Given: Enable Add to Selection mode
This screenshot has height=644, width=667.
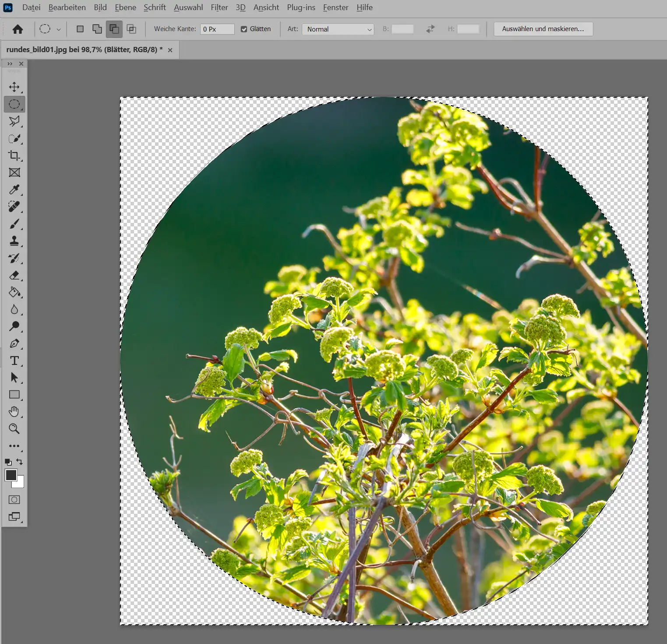Looking at the screenshot, I should click(97, 29).
